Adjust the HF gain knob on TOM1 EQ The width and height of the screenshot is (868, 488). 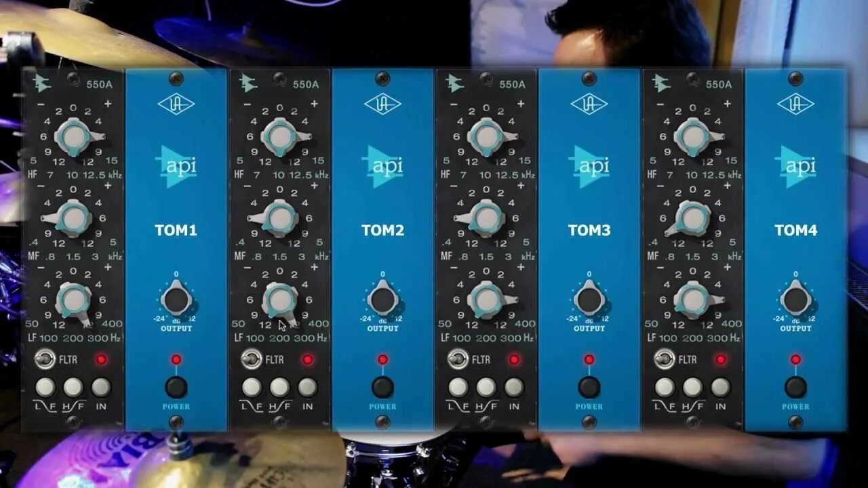[75, 138]
